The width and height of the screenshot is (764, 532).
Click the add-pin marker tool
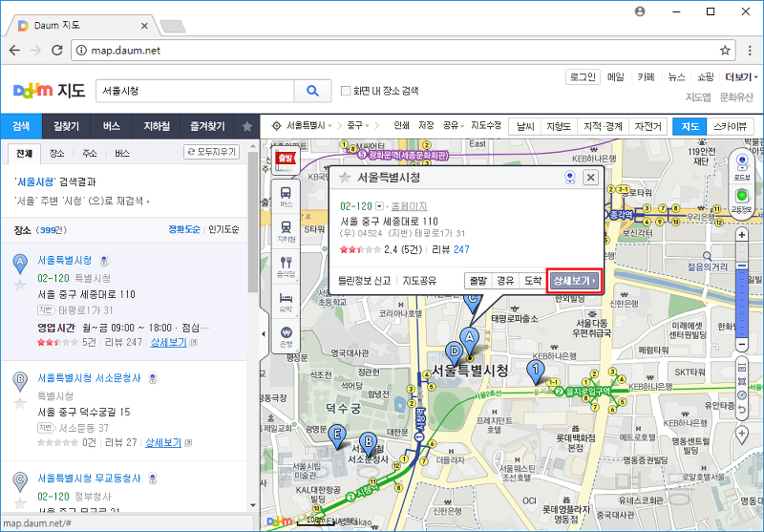pyautogui.click(x=742, y=434)
